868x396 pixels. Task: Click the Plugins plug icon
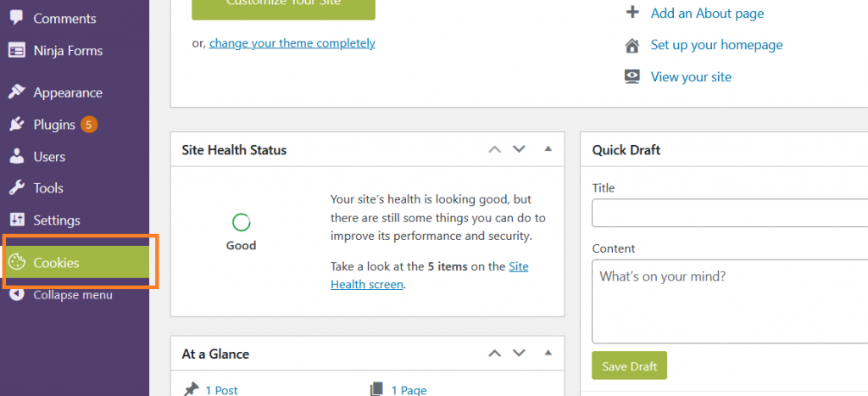[x=17, y=124]
